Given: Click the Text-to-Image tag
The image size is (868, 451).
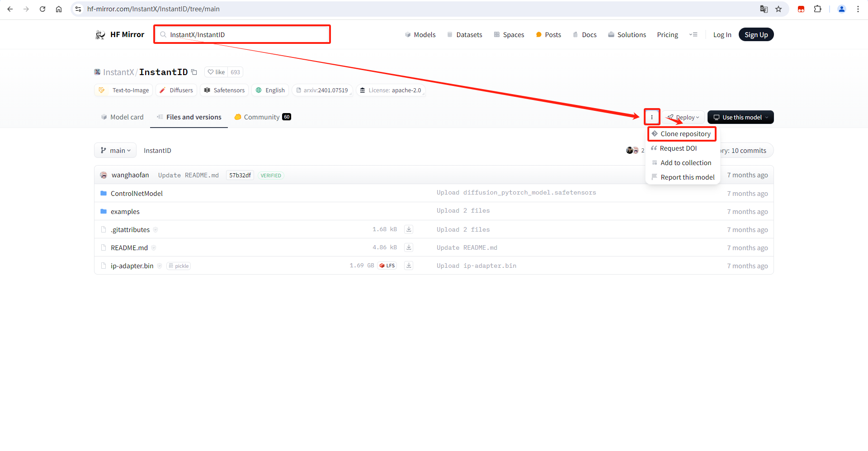Looking at the screenshot, I should [123, 90].
